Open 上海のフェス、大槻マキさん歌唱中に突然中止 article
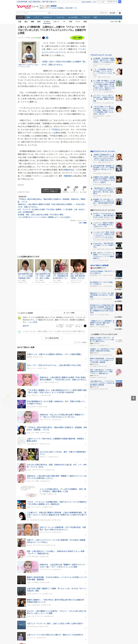 click(54, 354)
